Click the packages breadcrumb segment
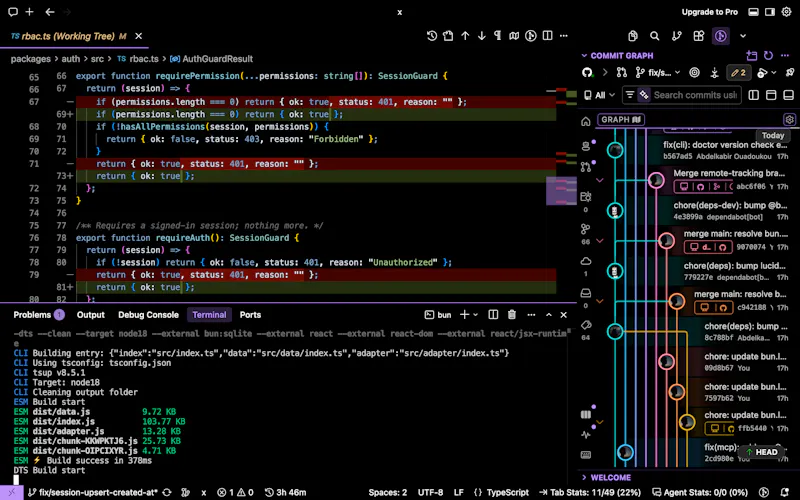This screenshot has width=800, height=500. coord(30,59)
